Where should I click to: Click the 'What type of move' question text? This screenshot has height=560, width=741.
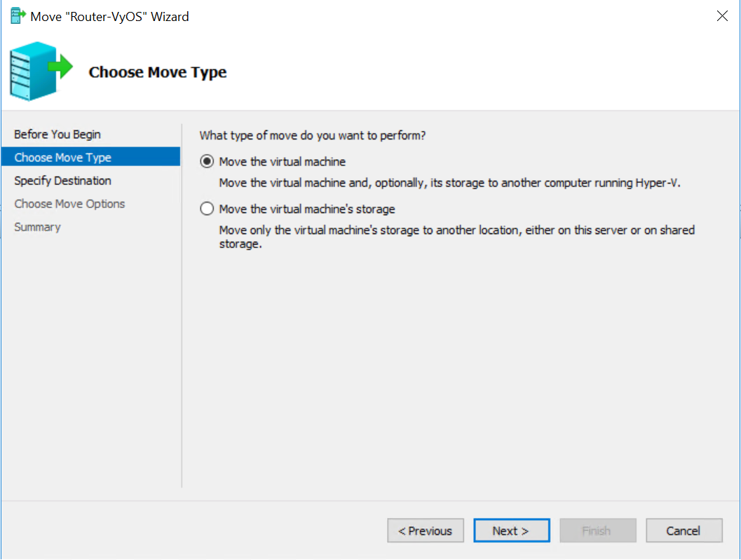[x=313, y=136]
